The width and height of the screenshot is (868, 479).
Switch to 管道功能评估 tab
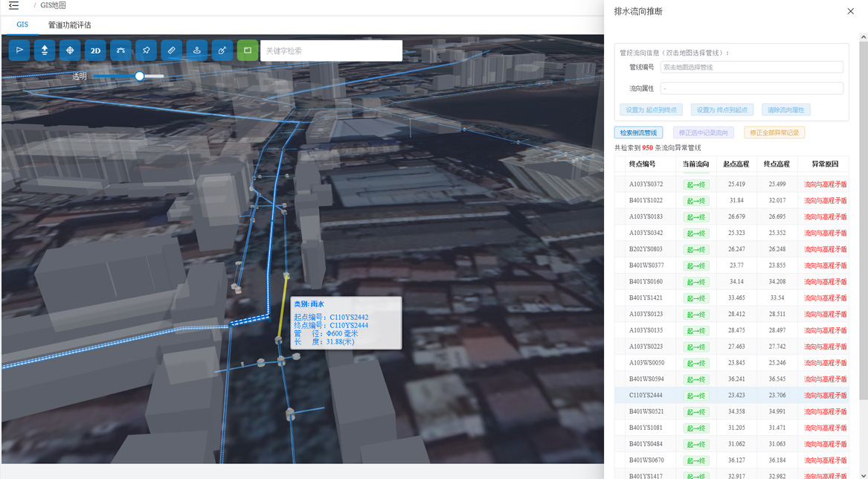[x=70, y=25]
